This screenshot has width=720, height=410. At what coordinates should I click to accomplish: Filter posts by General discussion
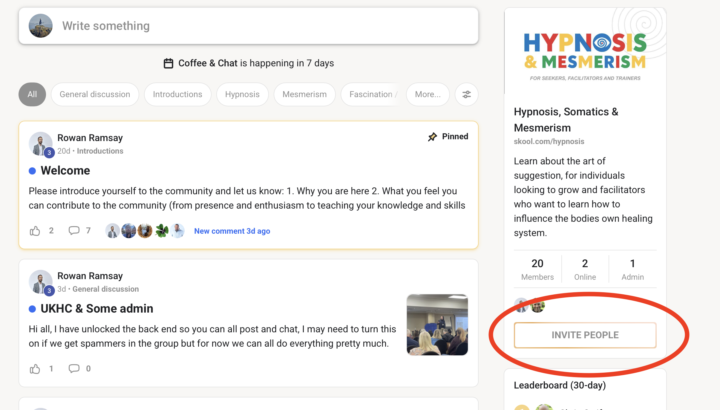click(x=95, y=94)
